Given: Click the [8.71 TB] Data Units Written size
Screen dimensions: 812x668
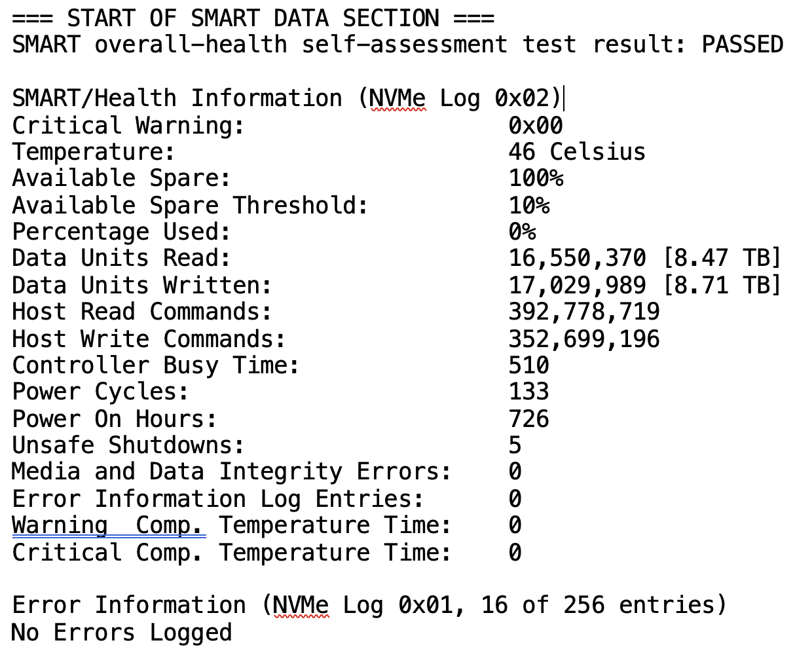Looking at the screenshot, I should click(722, 286).
